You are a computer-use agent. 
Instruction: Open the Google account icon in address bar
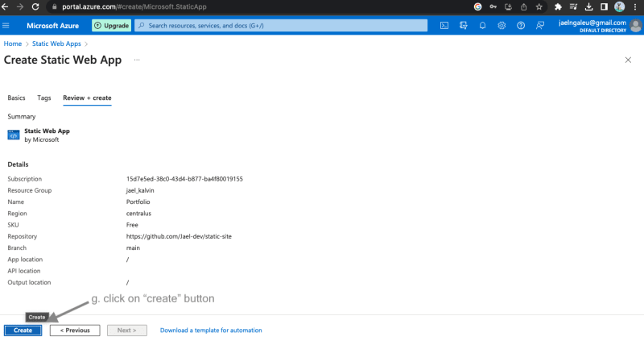point(477,6)
